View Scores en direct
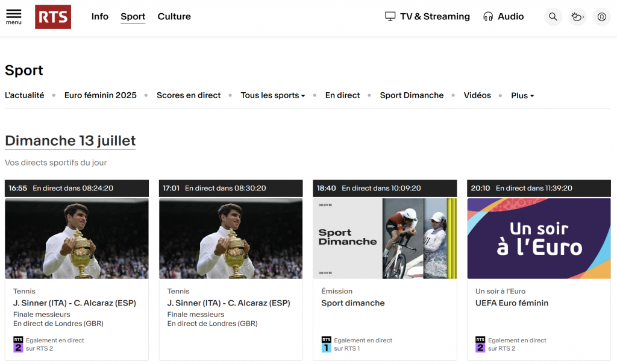This screenshot has width=617, height=364. click(189, 95)
